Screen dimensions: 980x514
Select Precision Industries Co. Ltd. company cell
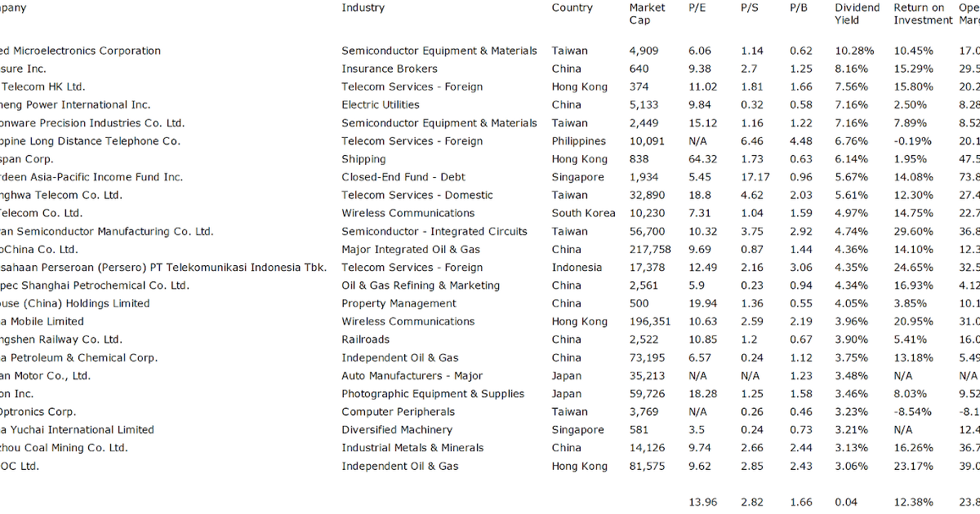[x=92, y=123]
